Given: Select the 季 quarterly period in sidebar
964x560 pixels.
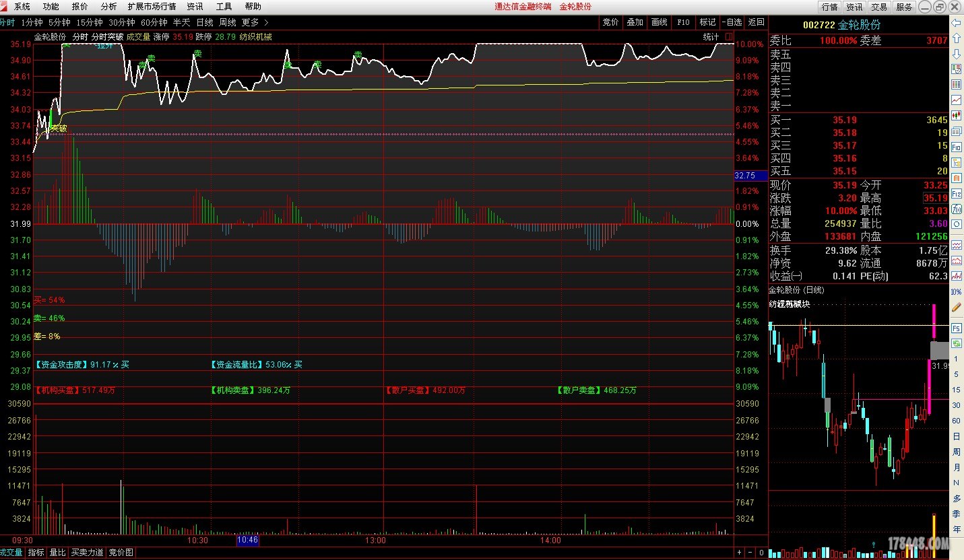Looking at the screenshot, I should tap(956, 514).
